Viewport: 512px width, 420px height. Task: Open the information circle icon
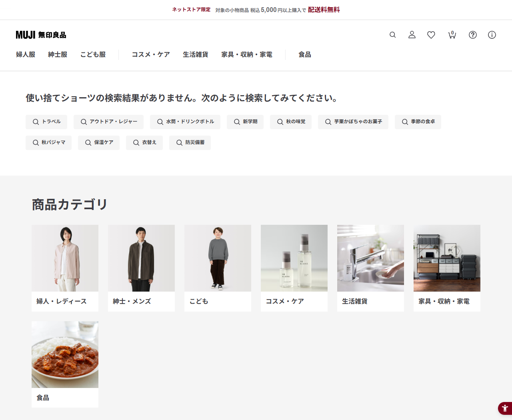(x=492, y=35)
